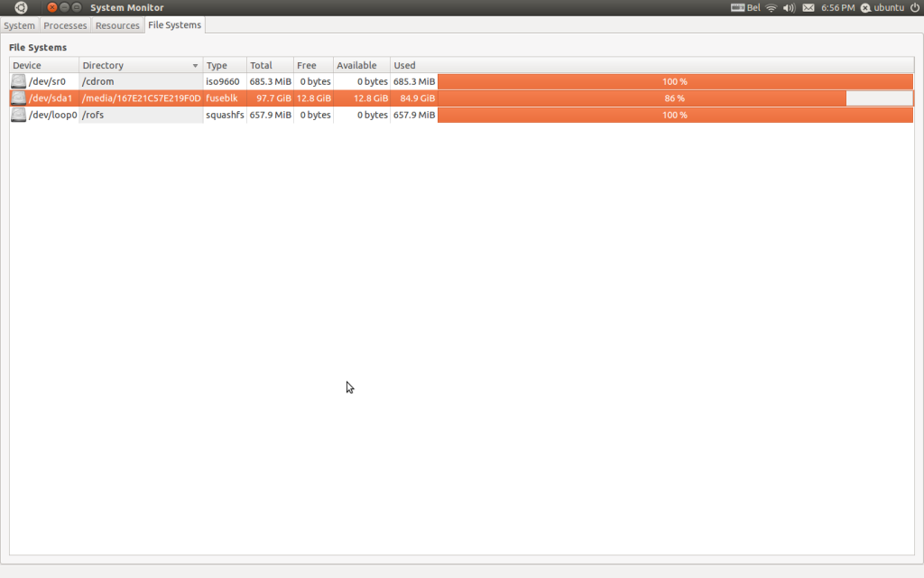Viewport: 924px width, 578px height.
Task: Sort by Directory column header arrow
Action: (195, 66)
